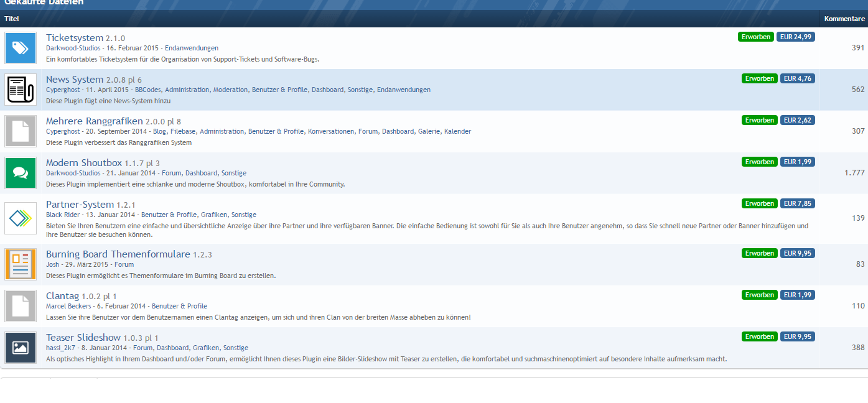Open the author Josh profile link
Viewport: 868px width, 403px height.
click(x=52, y=264)
